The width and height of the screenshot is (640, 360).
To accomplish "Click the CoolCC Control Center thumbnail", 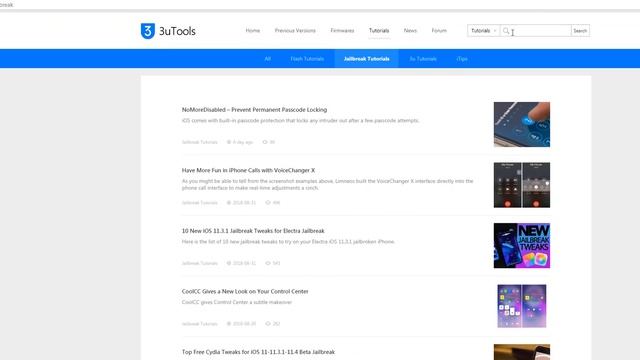I will coord(522,306).
